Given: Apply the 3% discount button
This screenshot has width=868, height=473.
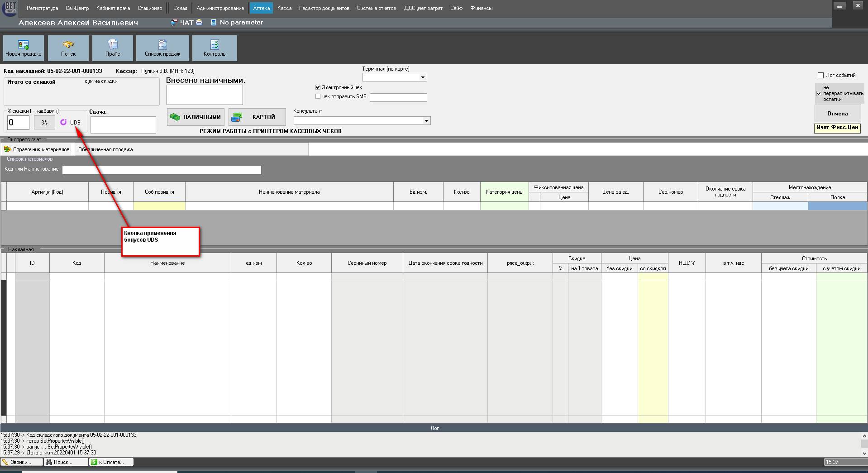Looking at the screenshot, I should pyautogui.click(x=44, y=122).
